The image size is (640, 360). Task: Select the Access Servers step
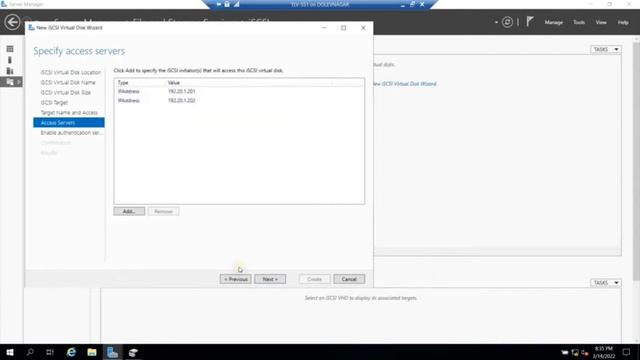[x=69, y=122]
